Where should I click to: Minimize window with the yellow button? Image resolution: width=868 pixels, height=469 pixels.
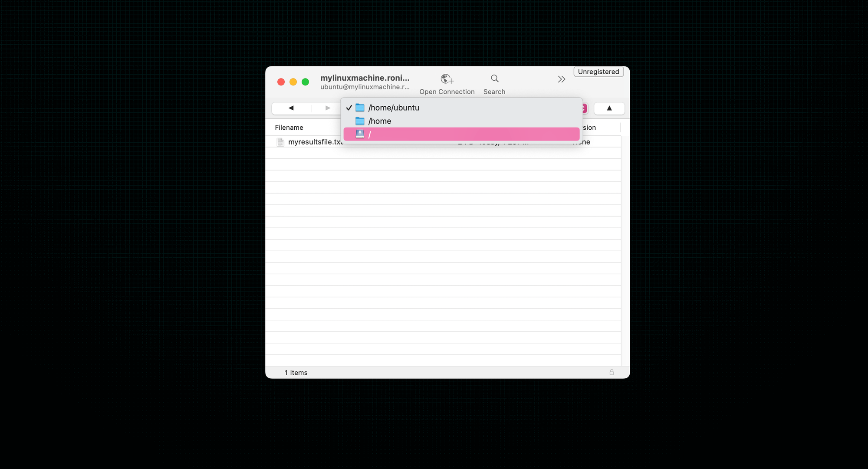click(x=293, y=82)
